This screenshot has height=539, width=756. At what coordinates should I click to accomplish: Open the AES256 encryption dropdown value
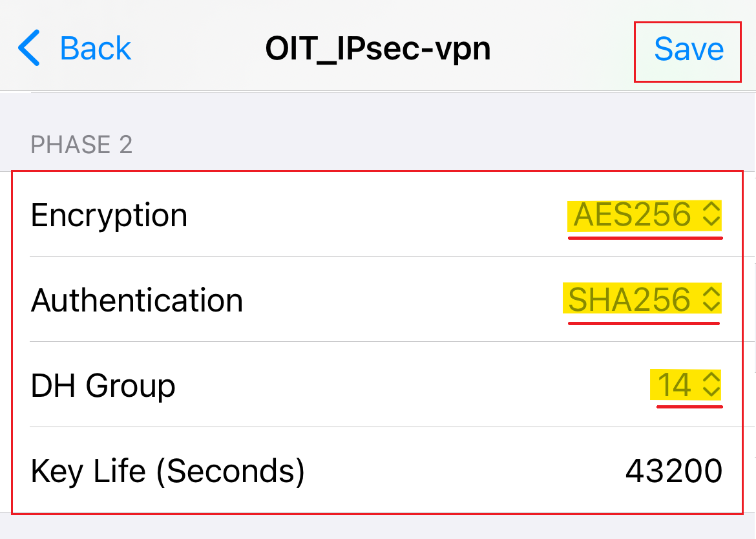pyautogui.click(x=633, y=215)
